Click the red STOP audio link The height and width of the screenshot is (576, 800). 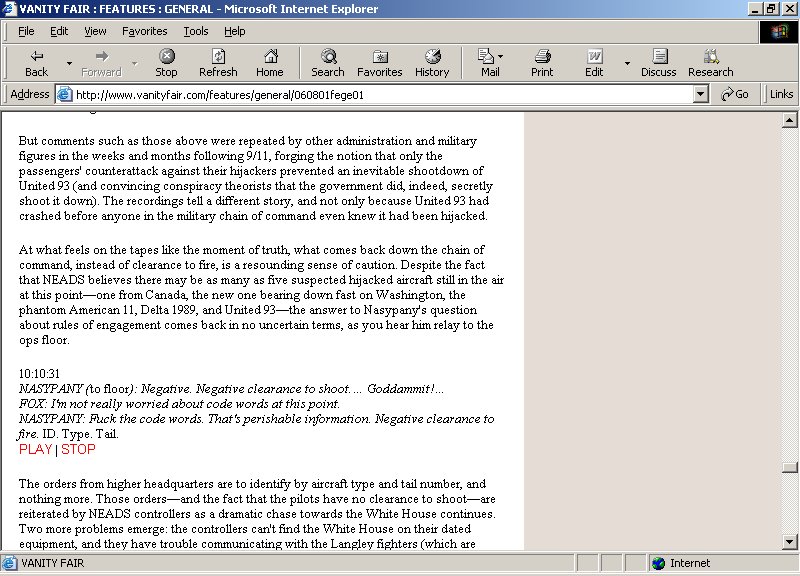[x=78, y=449]
